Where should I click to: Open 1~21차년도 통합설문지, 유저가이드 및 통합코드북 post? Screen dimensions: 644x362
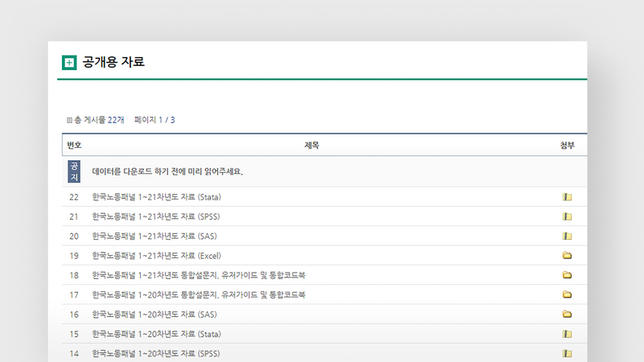point(198,275)
